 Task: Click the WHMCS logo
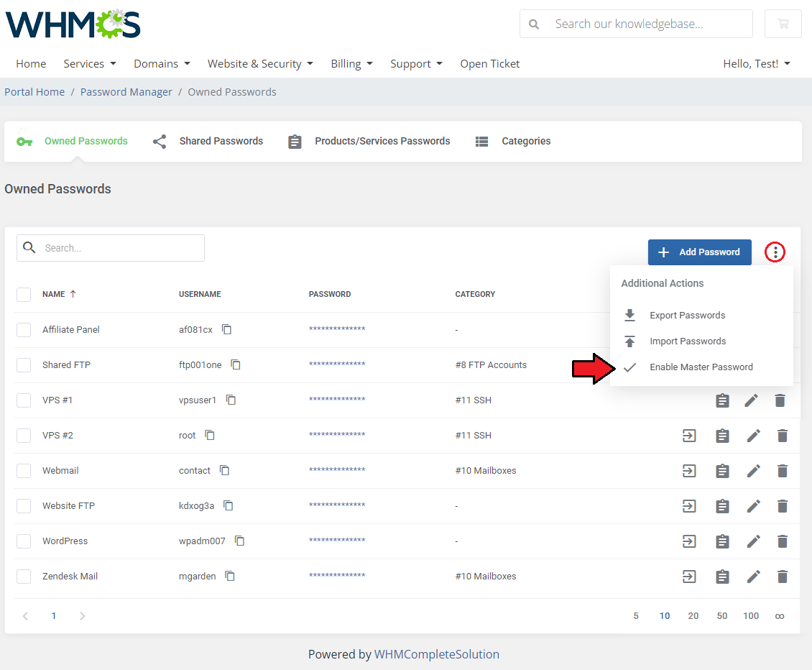click(73, 24)
